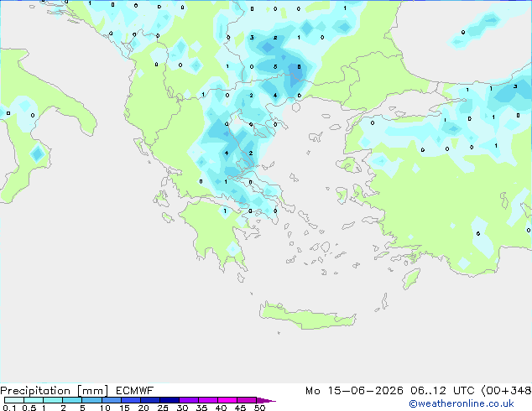Image resolution: width=532 pixels, height=411 pixels.
Task: Select the 'ECMWF' model name text
Action: pyautogui.click(x=135, y=391)
